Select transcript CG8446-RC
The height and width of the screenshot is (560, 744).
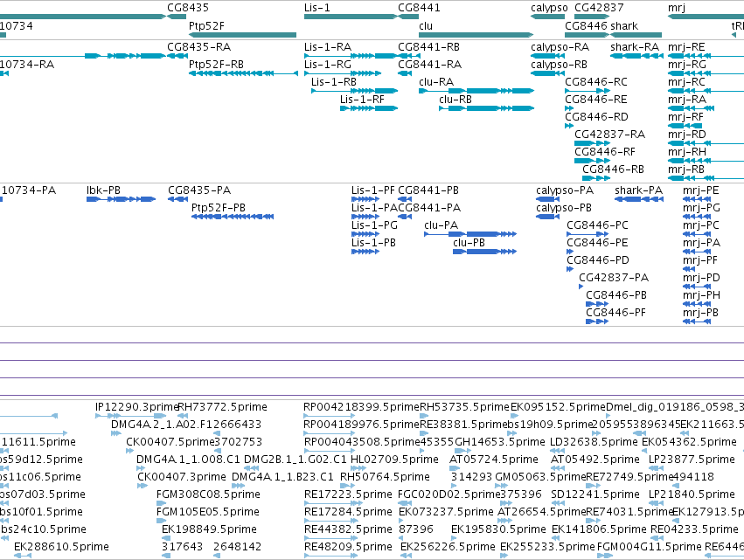pyautogui.click(x=596, y=82)
